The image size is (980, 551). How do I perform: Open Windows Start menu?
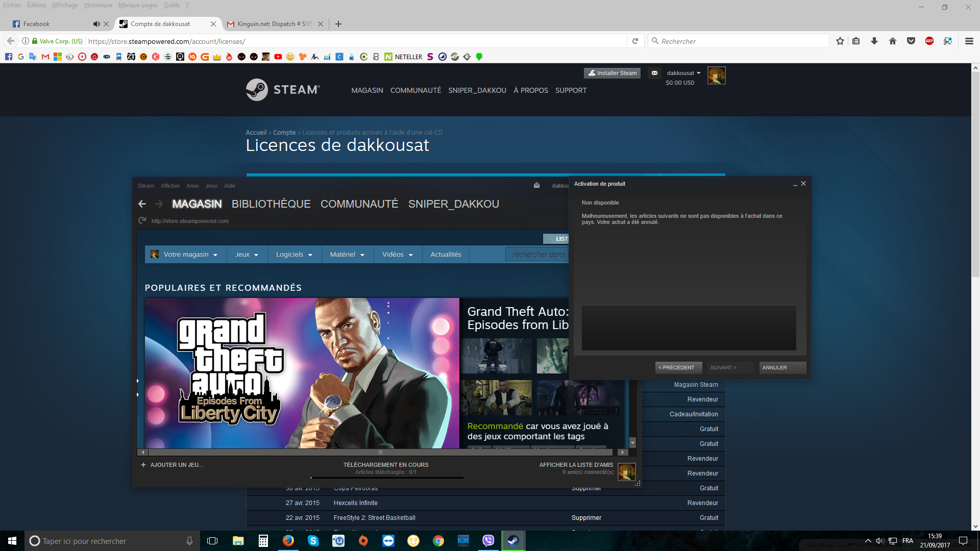tap(12, 541)
